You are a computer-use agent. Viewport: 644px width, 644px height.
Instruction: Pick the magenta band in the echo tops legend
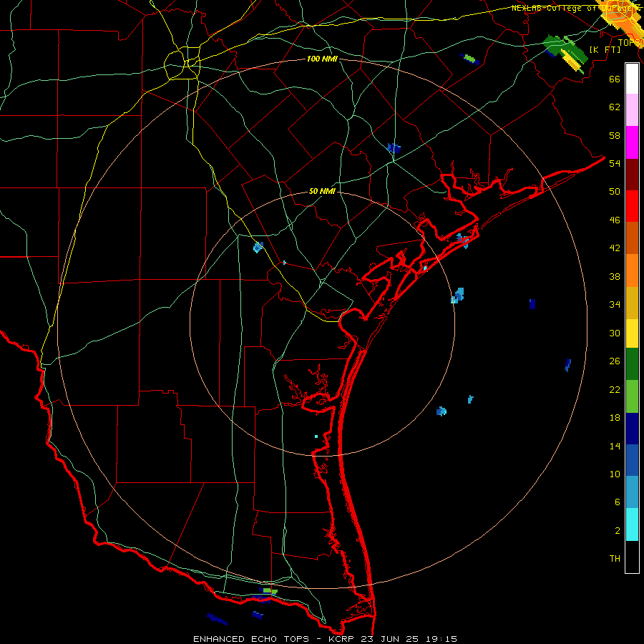click(x=632, y=142)
